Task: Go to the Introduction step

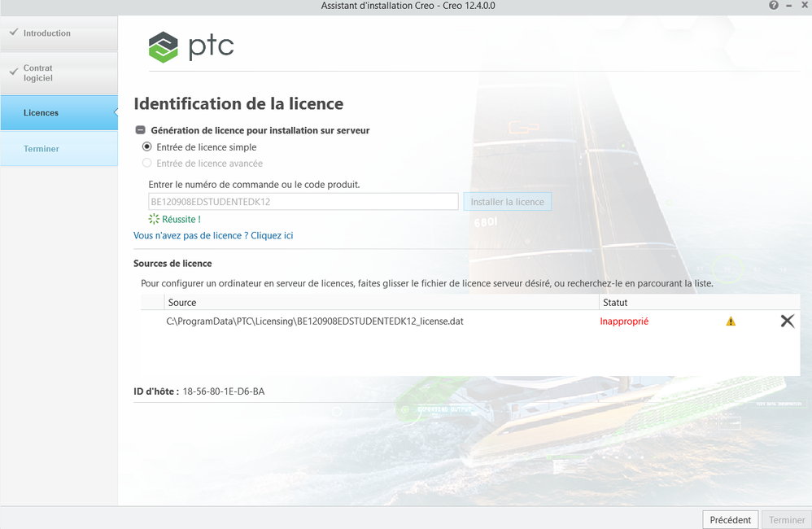Action: 59,33
